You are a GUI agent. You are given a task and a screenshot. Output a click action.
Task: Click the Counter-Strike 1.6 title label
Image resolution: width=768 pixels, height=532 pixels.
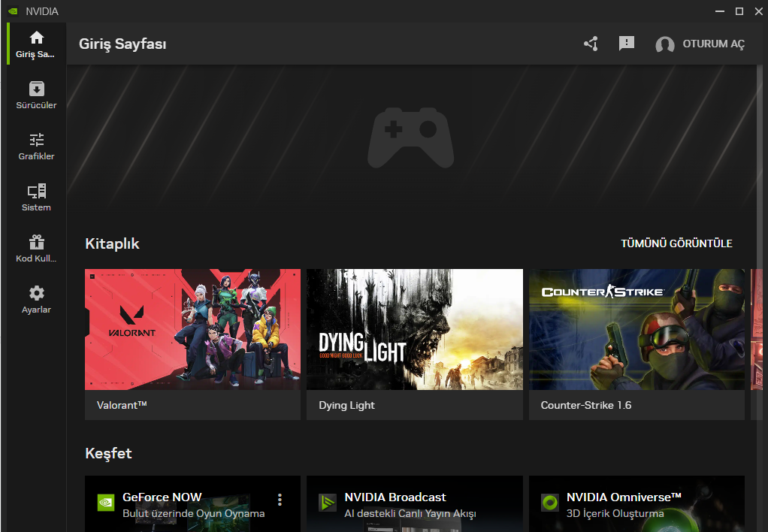[586, 405]
